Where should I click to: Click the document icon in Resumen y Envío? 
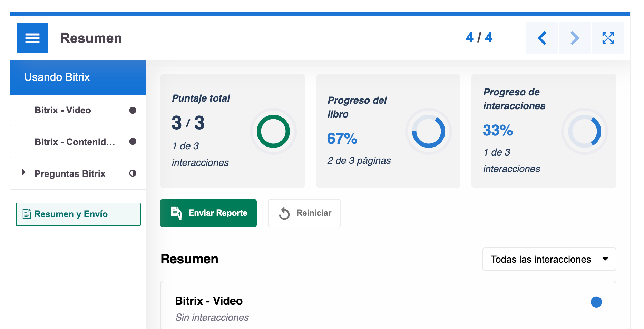[x=27, y=214]
